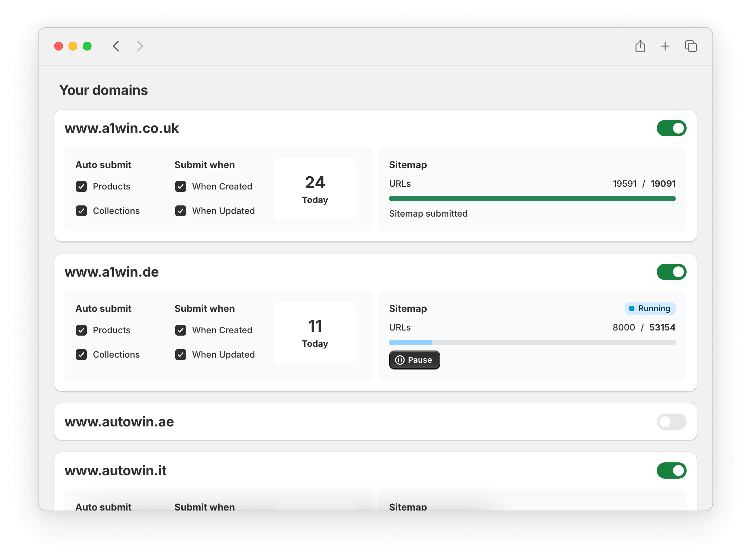Viewport: 751px width, 560px height.
Task: Click the new tab plus icon
Action: (x=665, y=46)
